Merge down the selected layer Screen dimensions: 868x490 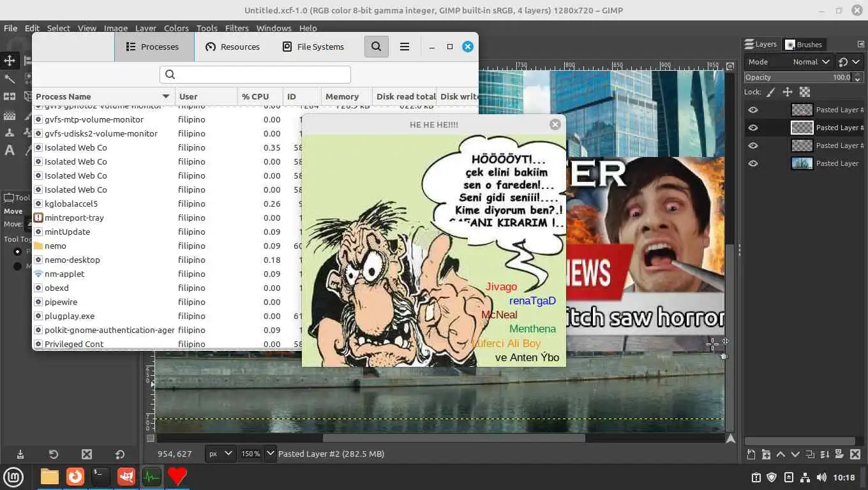pos(824,454)
